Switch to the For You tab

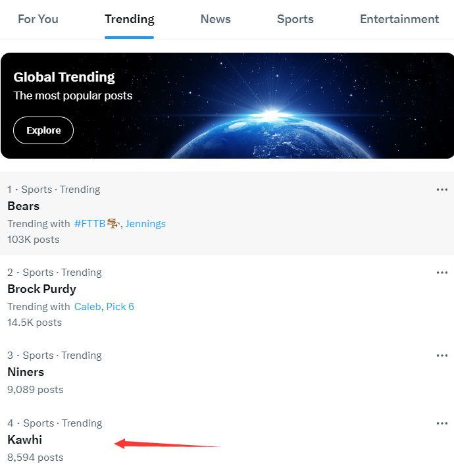click(x=38, y=19)
